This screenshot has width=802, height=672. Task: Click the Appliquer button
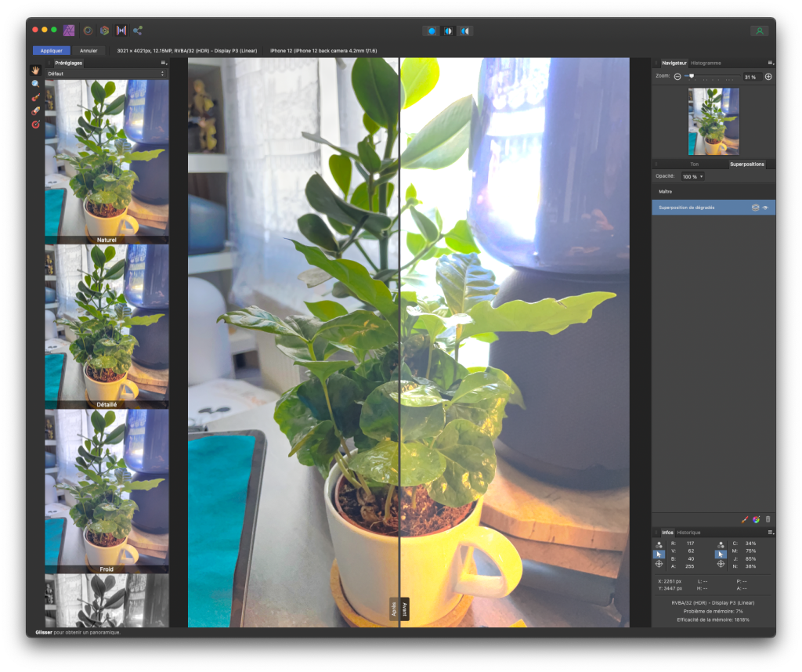point(51,50)
